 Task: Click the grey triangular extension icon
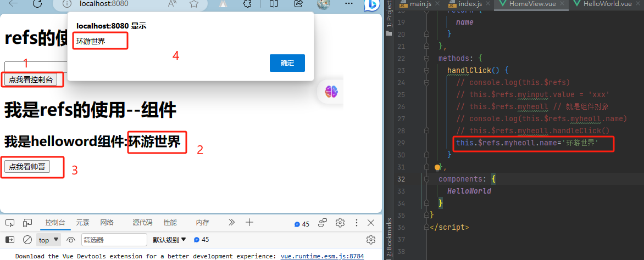[223, 4]
